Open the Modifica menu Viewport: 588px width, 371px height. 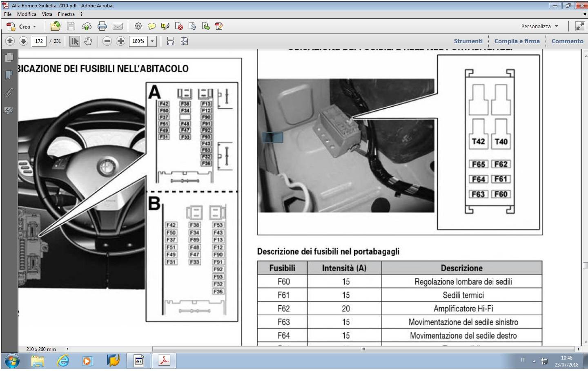pos(27,14)
